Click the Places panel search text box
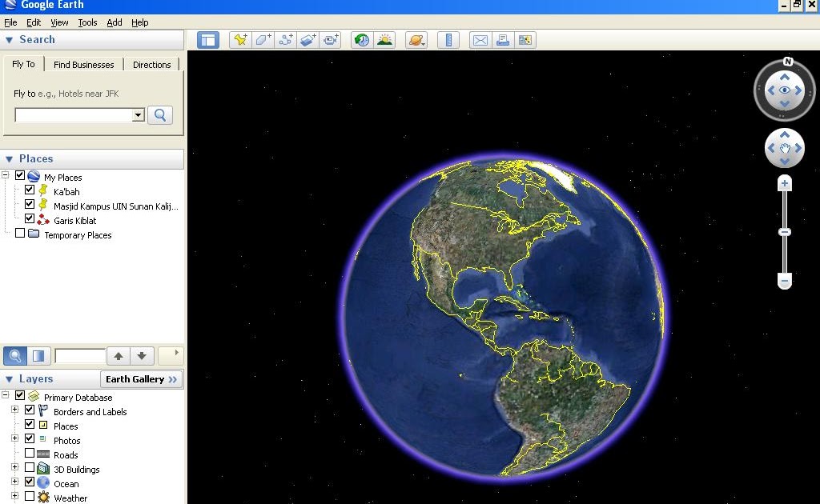Screen dimensions: 820x504 (x=79, y=356)
